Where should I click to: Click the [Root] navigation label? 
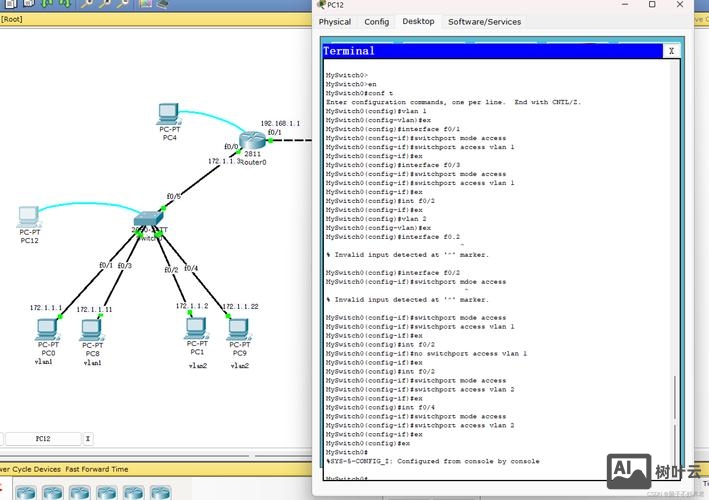(12, 18)
